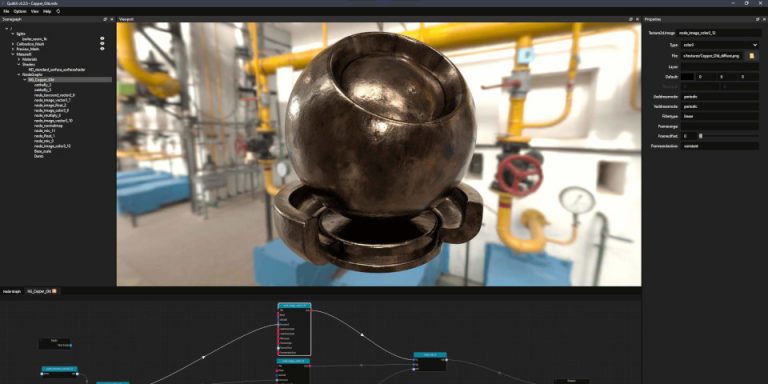Viewport: 768px width, 384px height.
Task: Collapse the NG_Copper_Old nodegraph tree item
Action: tap(25, 79)
